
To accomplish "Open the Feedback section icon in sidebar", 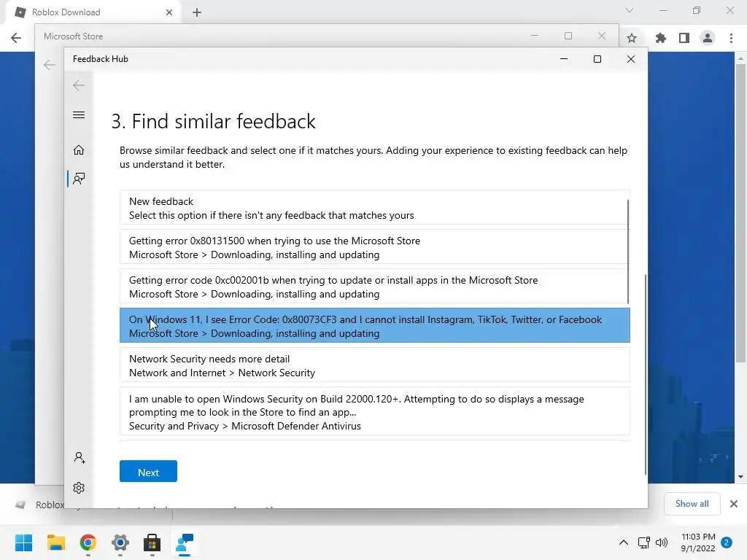I will (x=79, y=179).
